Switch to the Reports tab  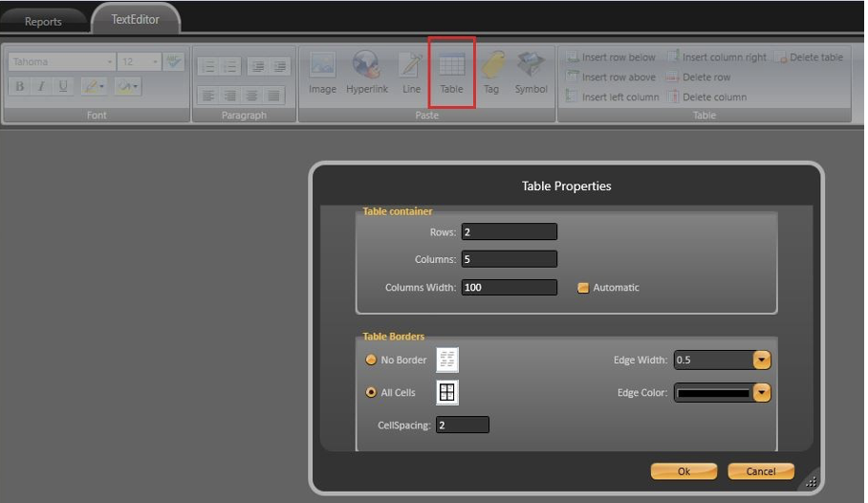pyautogui.click(x=43, y=21)
